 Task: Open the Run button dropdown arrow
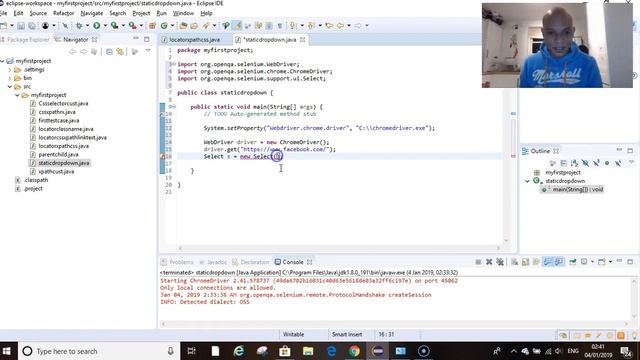click(105, 26)
